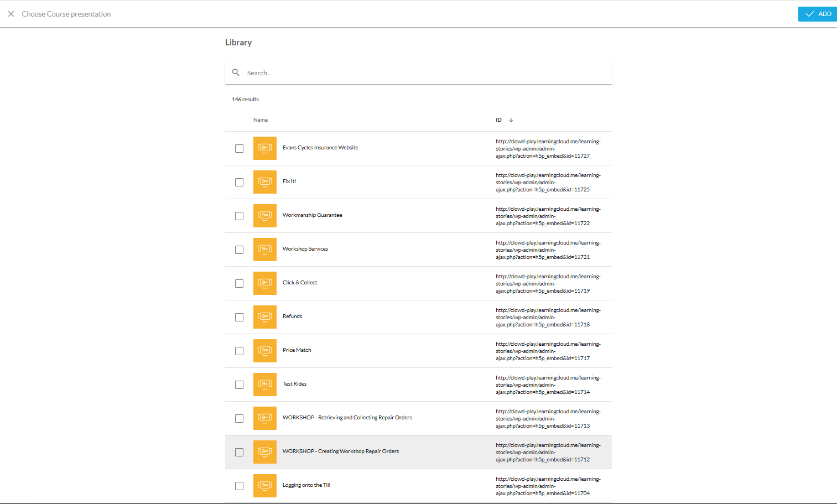Click the 'Fix It!' name text
The image size is (837, 504).
(289, 181)
